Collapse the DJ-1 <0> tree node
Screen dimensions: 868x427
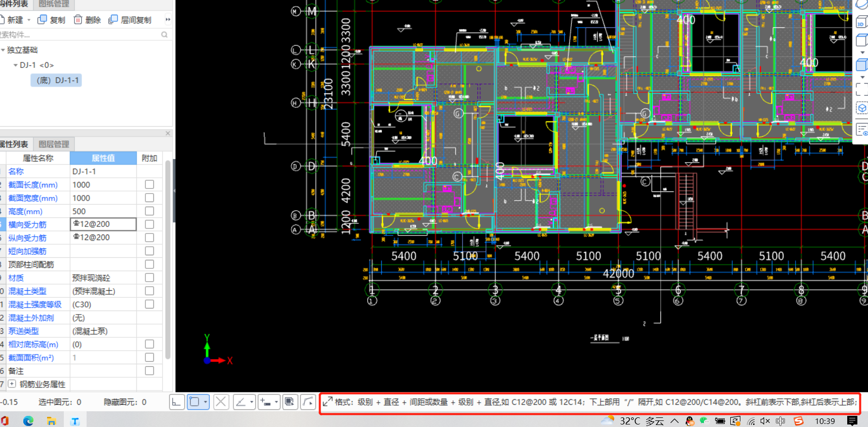[15, 65]
